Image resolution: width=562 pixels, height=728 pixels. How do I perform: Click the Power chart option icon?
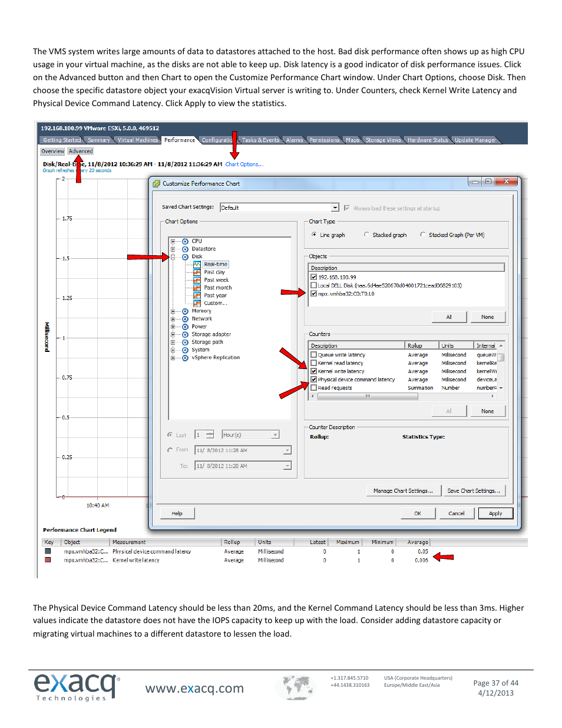186,327
